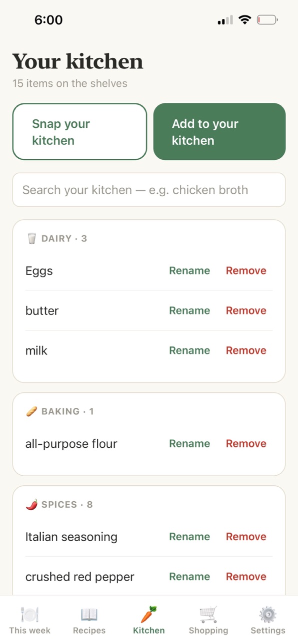Tap the Kitchen carrot icon
The height and width of the screenshot is (644, 298).
[x=148, y=614]
